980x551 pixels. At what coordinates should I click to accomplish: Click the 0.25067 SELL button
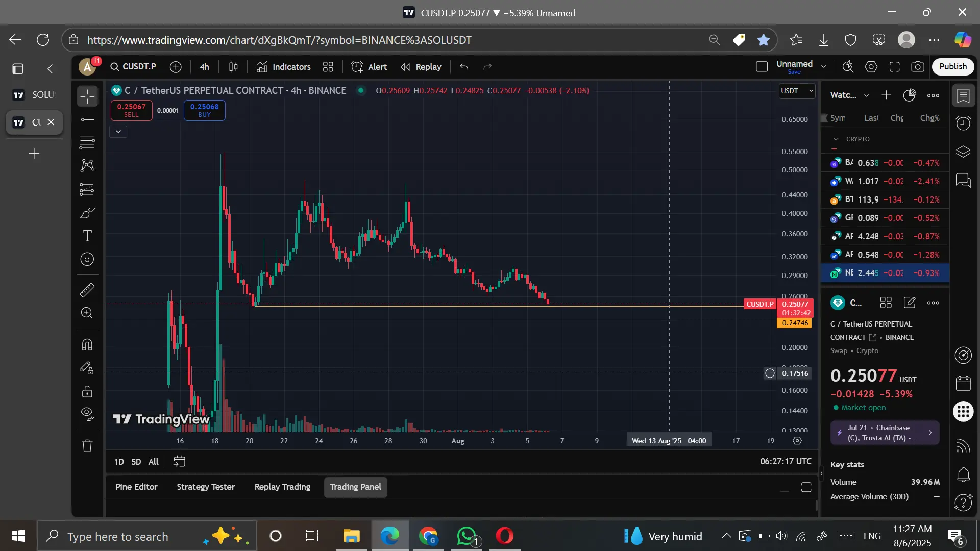[132, 110]
